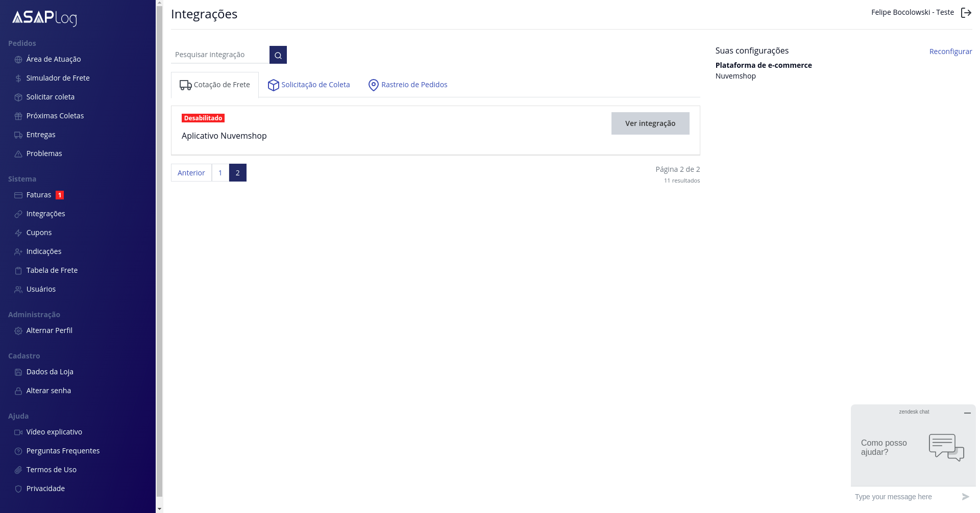Click the gear icon beside Alternar Perfil
This screenshot has width=980, height=513.
[x=18, y=331]
